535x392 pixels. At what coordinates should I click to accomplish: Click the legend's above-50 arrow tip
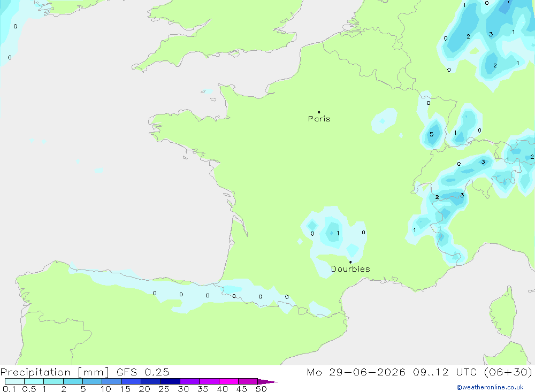tap(268, 382)
